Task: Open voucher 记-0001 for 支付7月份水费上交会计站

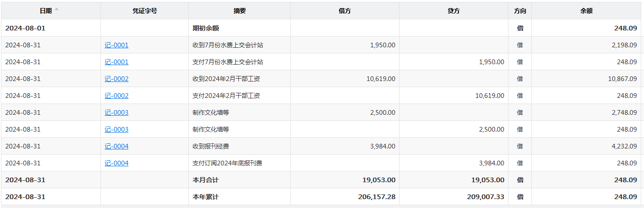Action: click(x=116, y=62)
